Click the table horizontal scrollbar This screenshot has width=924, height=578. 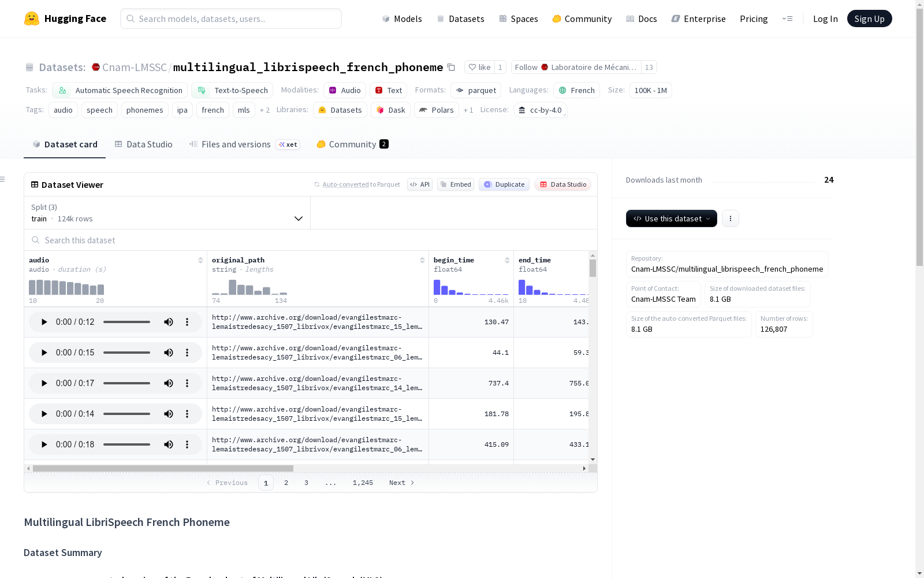click(163, 468)
